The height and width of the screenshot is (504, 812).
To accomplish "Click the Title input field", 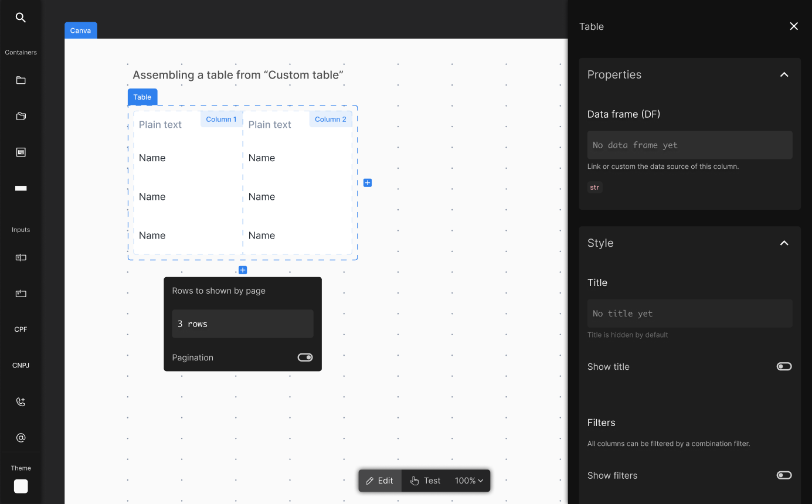I will pos(690,314).
